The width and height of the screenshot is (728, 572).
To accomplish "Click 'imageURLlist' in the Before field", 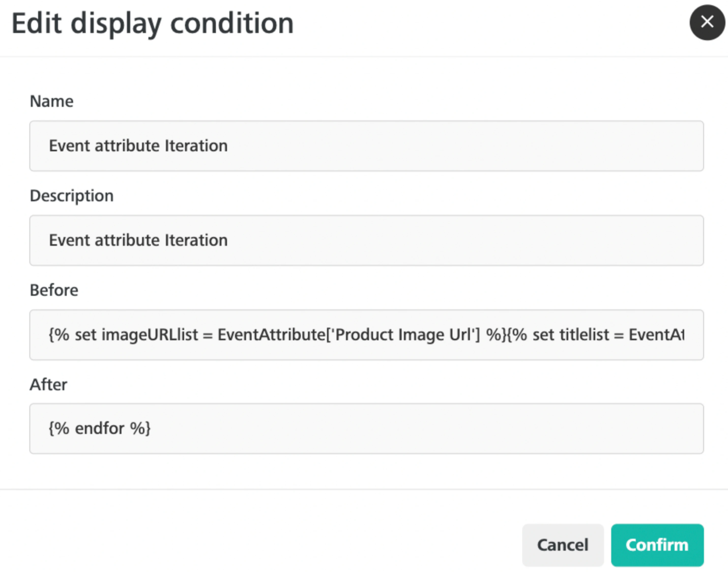I will pos(150,335).
